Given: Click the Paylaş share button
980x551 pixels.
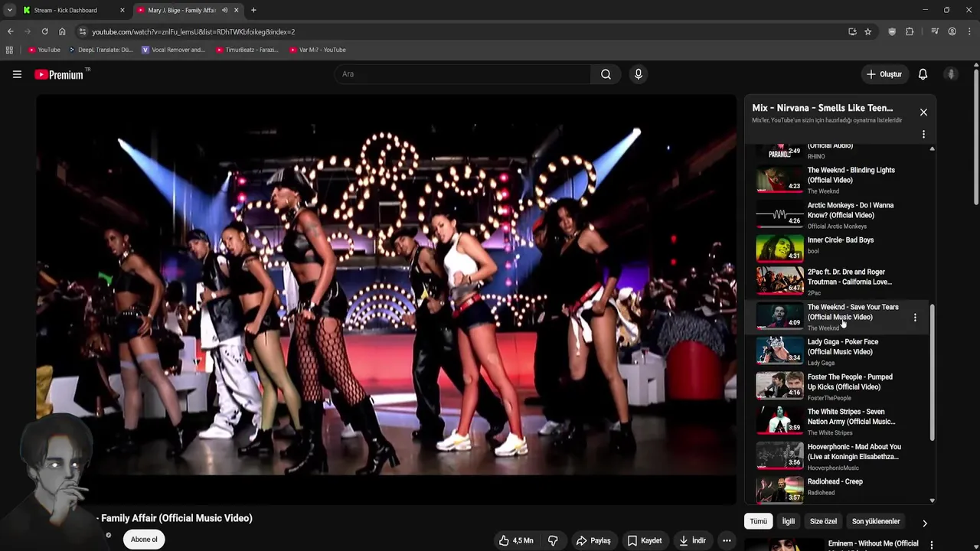Looking at the screenshot, I should [x=593, y=540].
